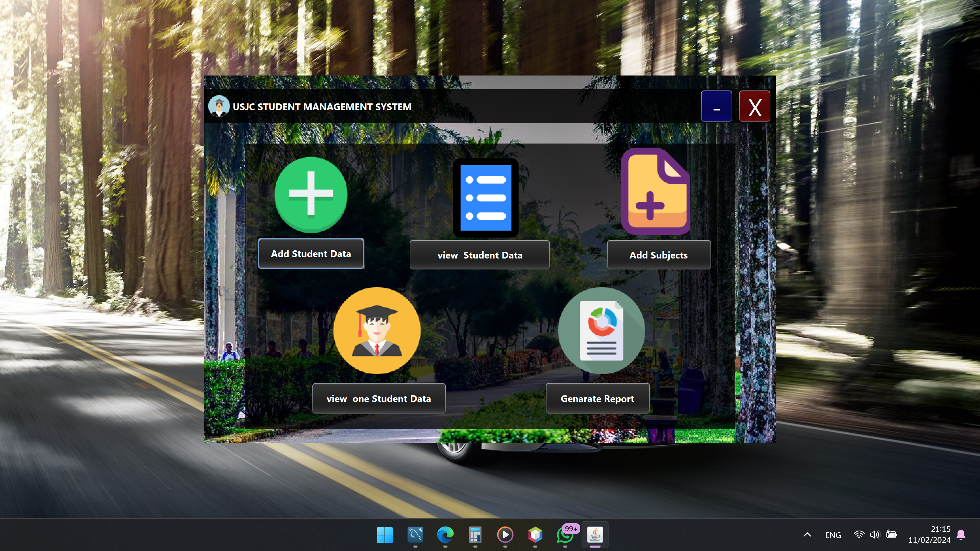This screenshot has width=980, height=551.
Task: Click the graduate student avatar icon
Action: click(x=377, y=331)
